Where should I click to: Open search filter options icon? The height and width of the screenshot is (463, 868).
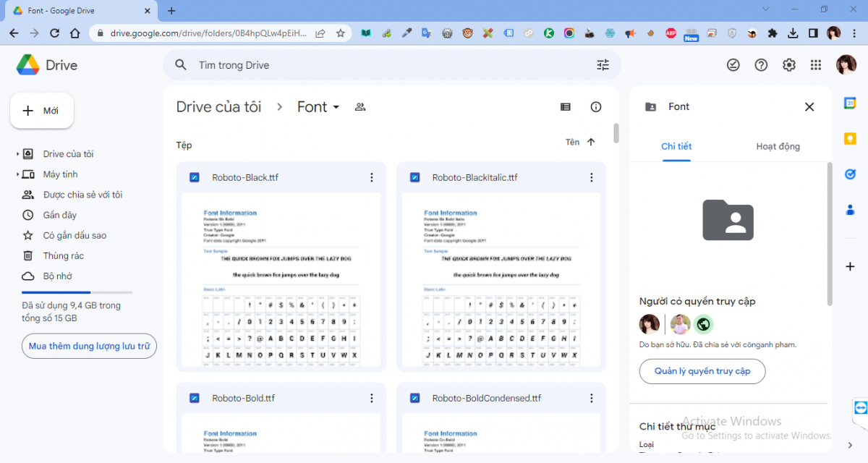pyautogui.click(x=603, y=65)
